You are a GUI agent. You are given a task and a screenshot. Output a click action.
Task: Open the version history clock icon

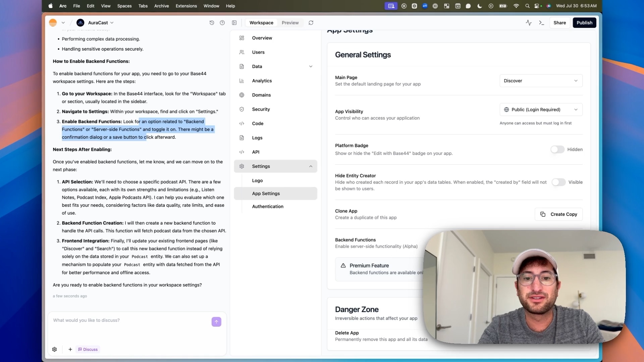point(212,23)
